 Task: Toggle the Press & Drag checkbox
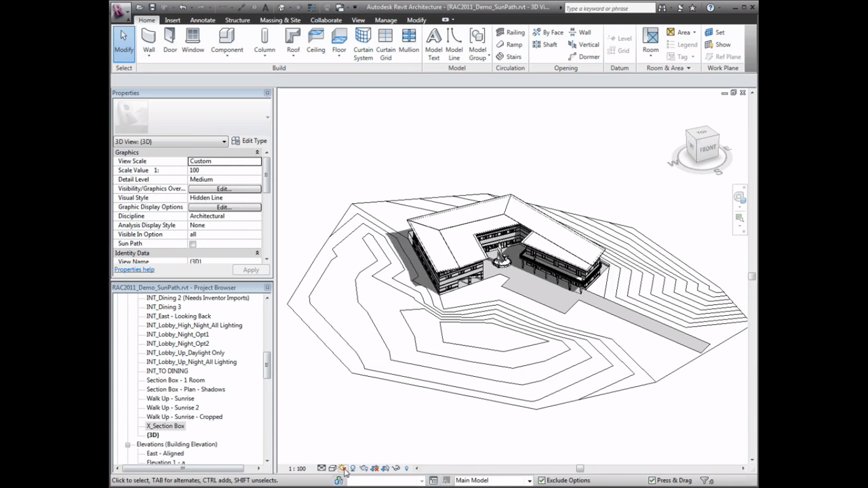coord(652,480)
